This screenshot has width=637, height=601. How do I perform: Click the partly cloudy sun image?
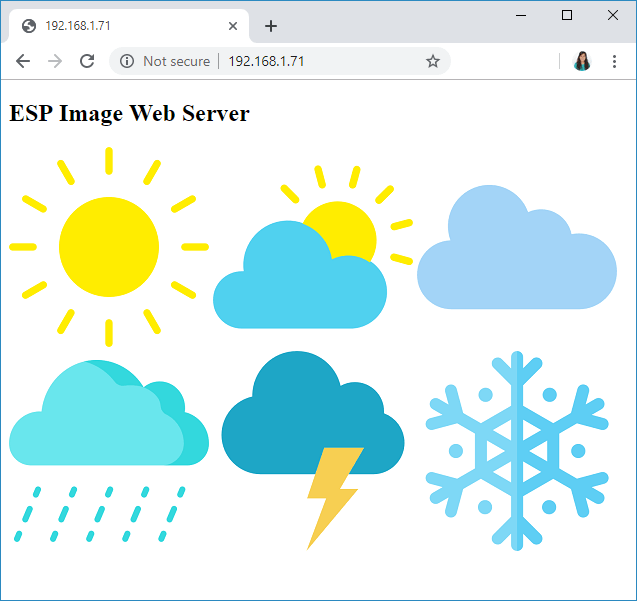pyautogui.click(x=311, y=250)
